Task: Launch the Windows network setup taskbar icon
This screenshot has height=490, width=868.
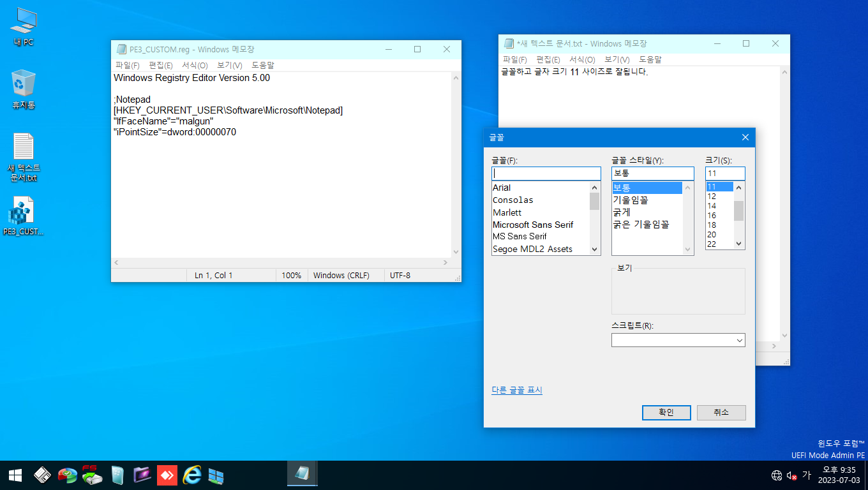Action: tap(216, 475)
